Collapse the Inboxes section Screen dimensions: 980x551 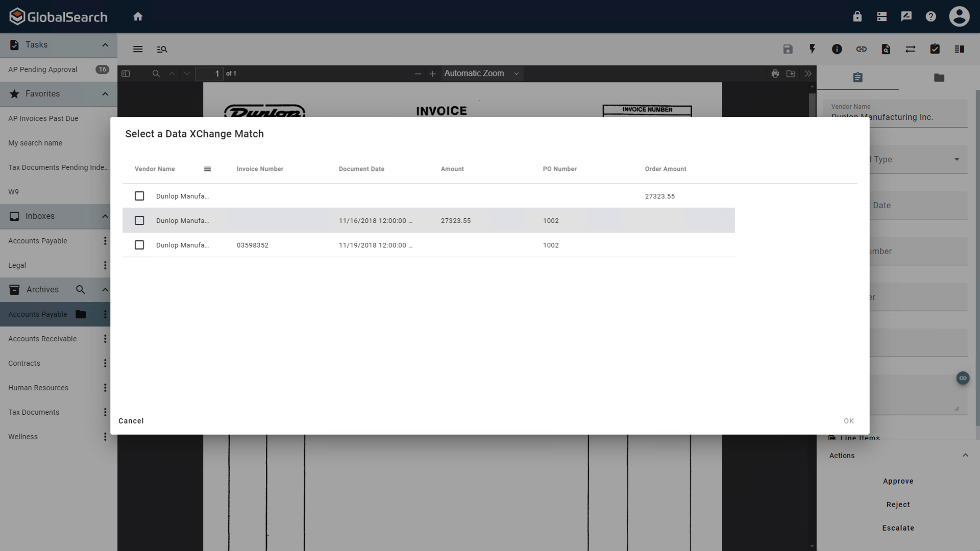tap(105, 216)
